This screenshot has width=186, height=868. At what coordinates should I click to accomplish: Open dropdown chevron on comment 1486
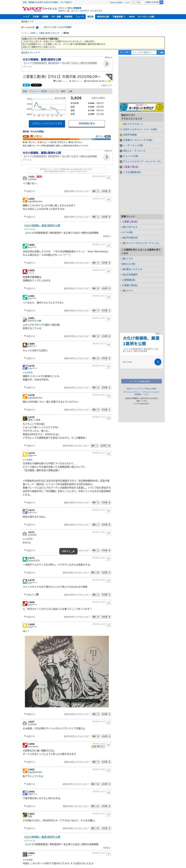coord(108,177)
